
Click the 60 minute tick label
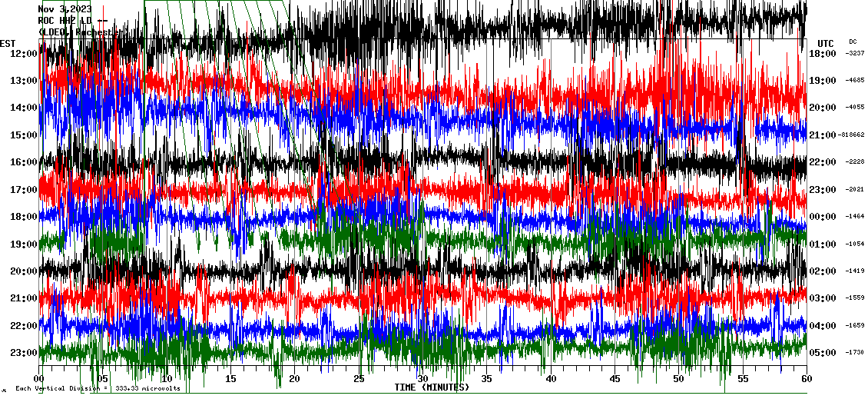click(806, 378)
